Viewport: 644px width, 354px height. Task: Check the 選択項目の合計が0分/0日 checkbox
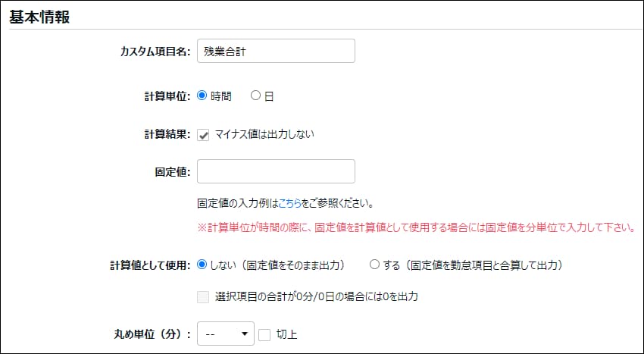coord(203,297)
